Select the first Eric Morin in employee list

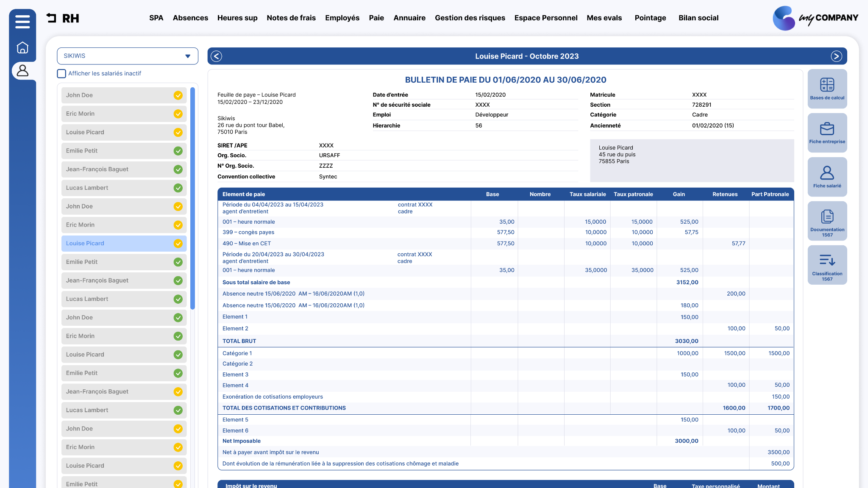[124, 114]
